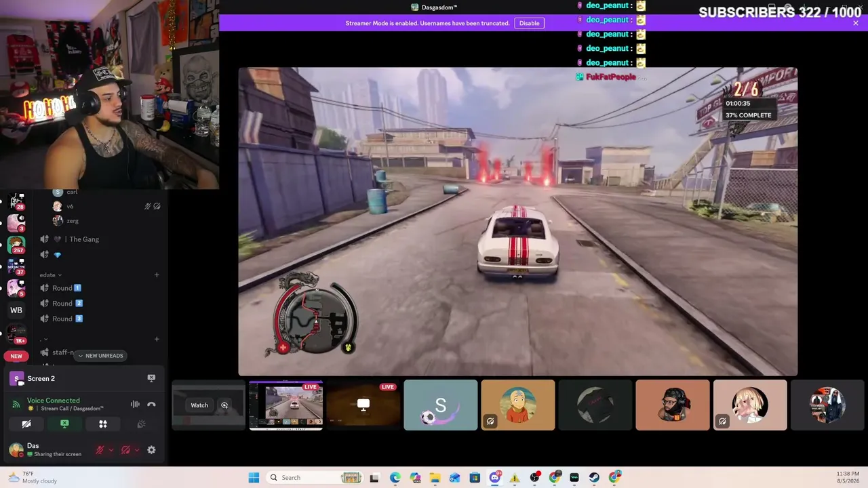Screen dimensions: 868x488
Task: Open OBS Studio from taskbar
Action: pyautogui.click(x=535, y=478)
